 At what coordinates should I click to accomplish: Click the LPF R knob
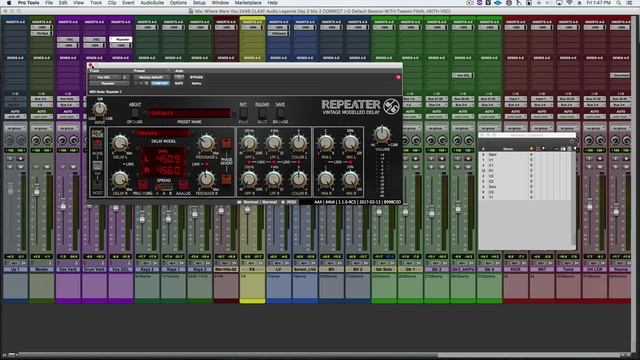tap(274, 179)
